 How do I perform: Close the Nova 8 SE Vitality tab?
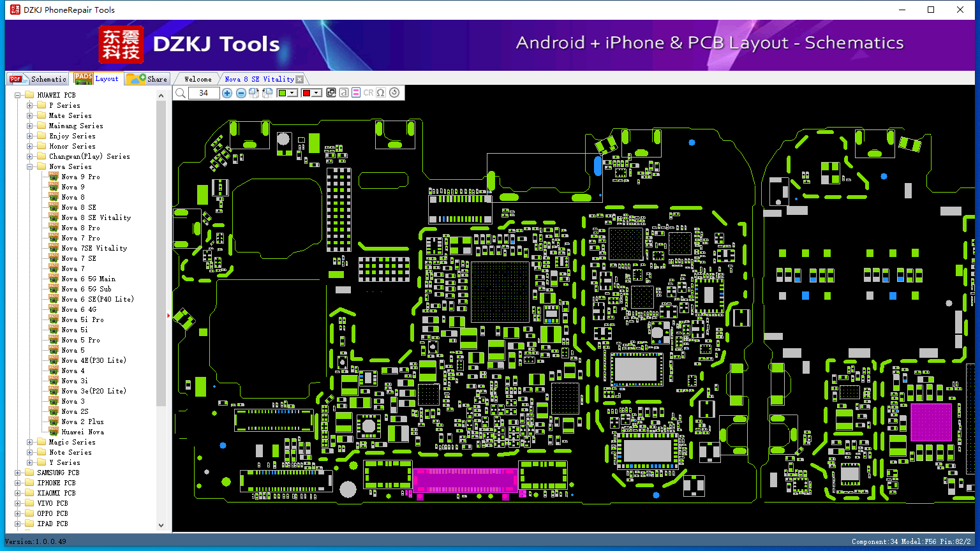(300, 79)
